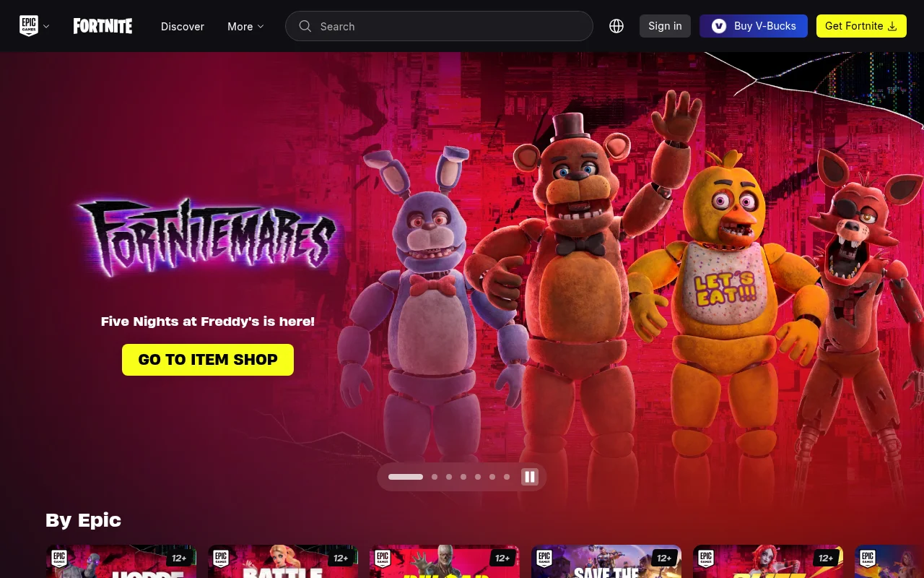924x578 pixels.
Task: Open the SAVE THE game card
Action: 606,561
